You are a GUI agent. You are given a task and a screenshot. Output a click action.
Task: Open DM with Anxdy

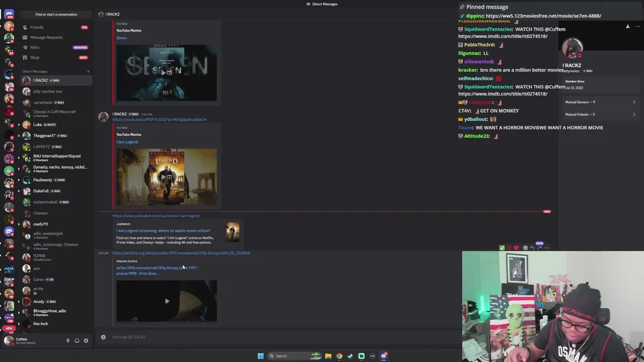coord(56,302)
